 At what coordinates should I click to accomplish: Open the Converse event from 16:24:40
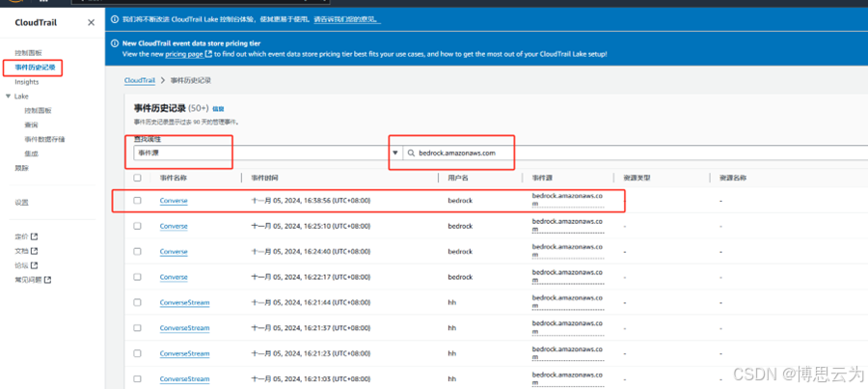click(x=174, y=252)
